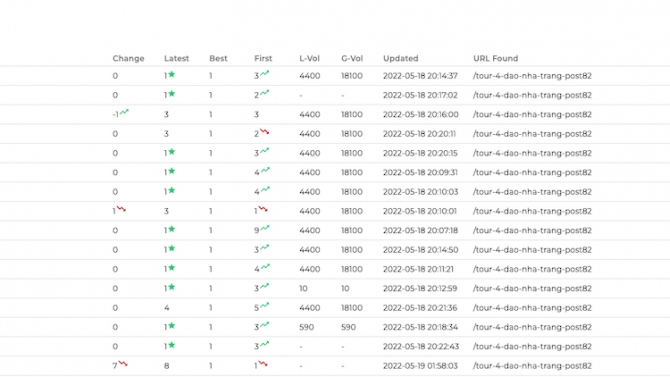This screenshot has height=377, width=670.
Task: Click the green star in the 20:14:37 row
Action: [x=171, y=74]
